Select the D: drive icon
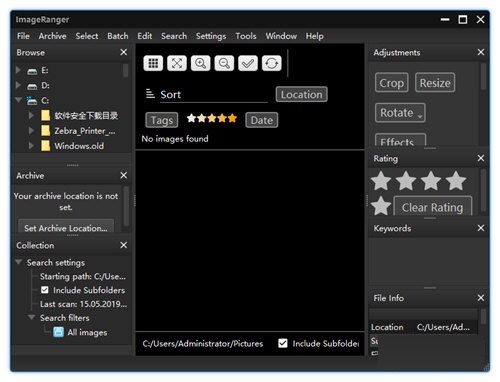Image resolution: width=500 pixels, height=382 pixels. point(32,86)
